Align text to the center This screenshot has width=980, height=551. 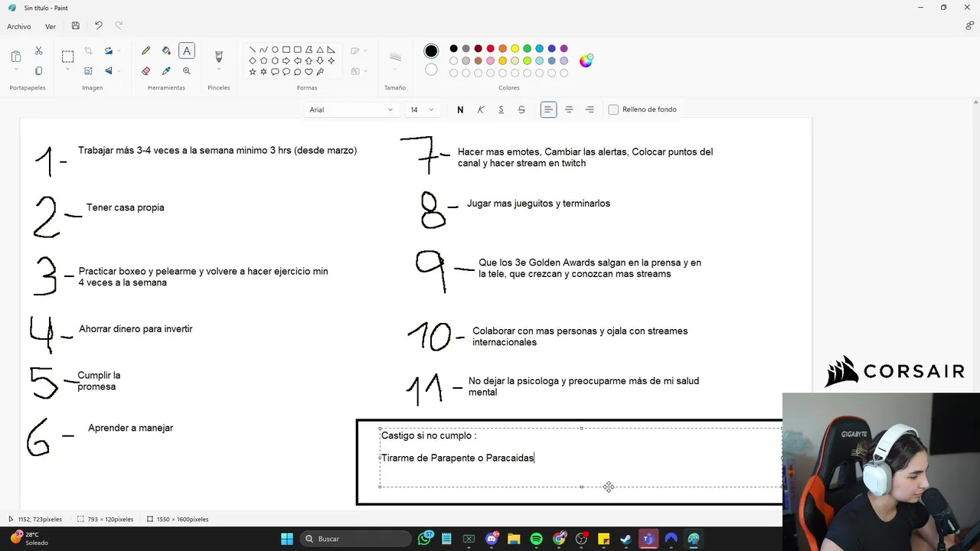569,109
